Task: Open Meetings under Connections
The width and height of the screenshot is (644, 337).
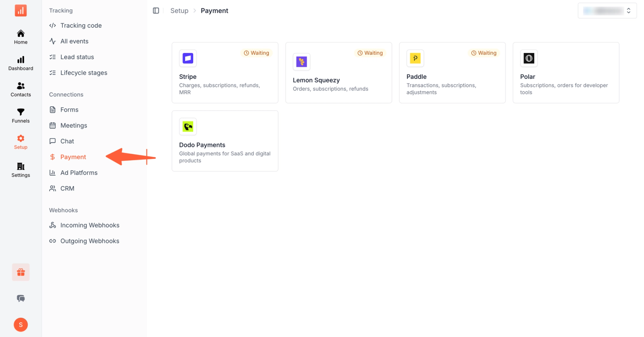Action: click(x=68, y=125)
